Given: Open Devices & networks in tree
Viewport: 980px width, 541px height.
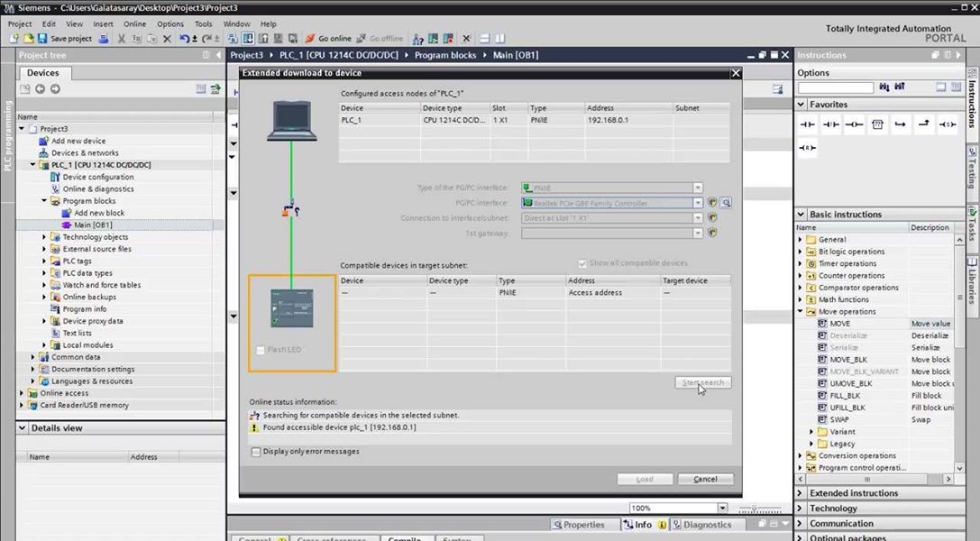Looking at the screenshot, I should coord(85,152).
